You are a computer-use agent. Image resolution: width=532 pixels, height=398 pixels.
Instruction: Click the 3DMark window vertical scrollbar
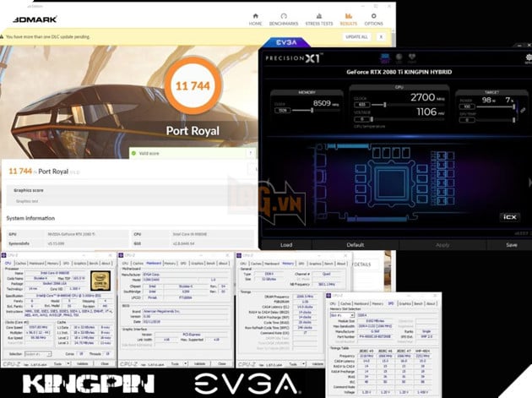394,37
